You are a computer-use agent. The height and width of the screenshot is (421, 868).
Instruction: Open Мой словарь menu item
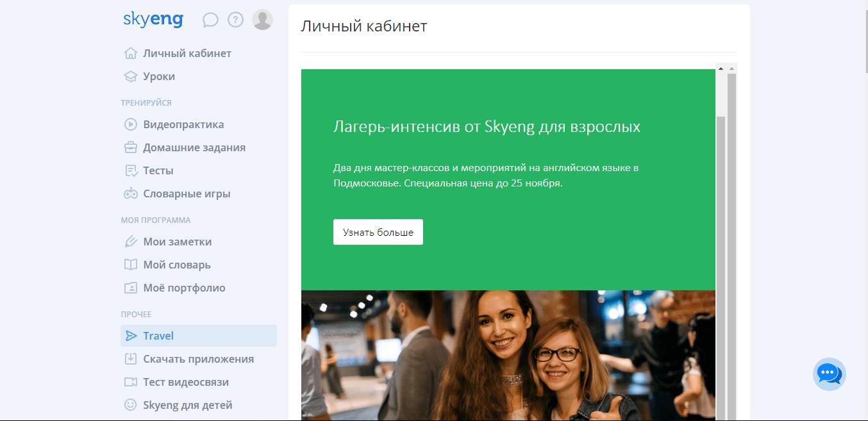(176, 265)
